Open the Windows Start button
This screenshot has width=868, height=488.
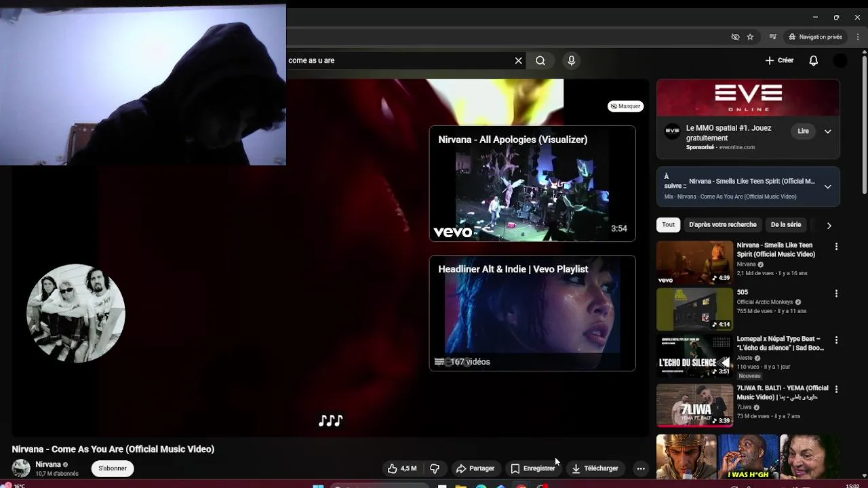click(318, 486)
